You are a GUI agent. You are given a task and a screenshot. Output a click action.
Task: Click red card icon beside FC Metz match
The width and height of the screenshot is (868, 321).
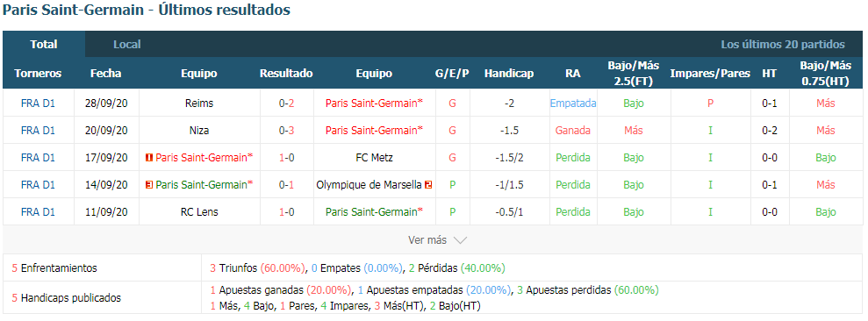pyautogui.click(x=148, y=158)
